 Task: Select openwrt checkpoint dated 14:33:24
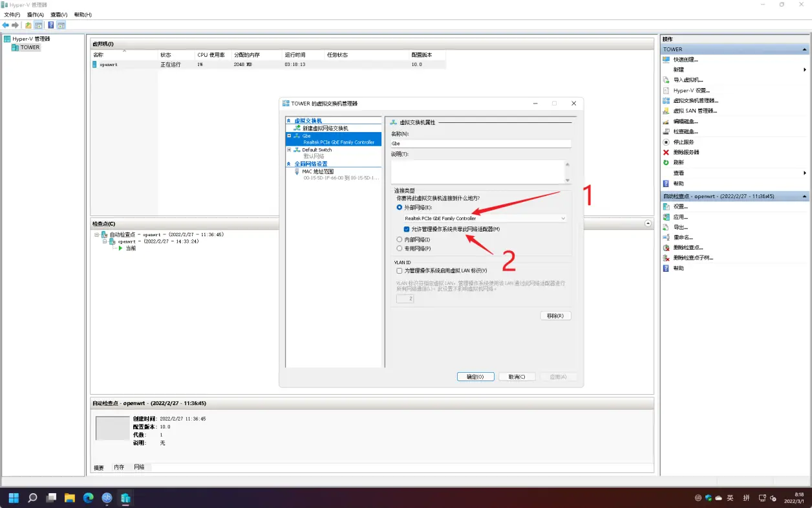pyautogui.click(x=158, y=241)
